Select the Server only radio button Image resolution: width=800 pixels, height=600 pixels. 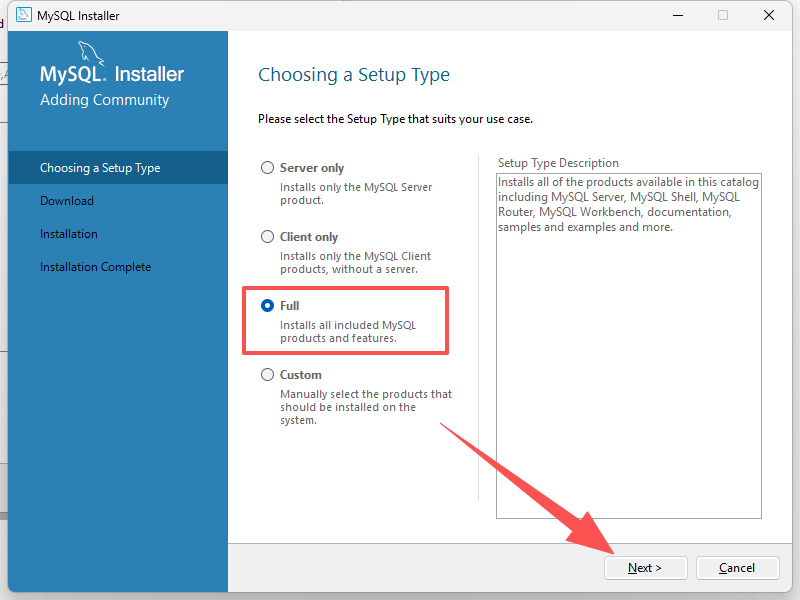267,168
